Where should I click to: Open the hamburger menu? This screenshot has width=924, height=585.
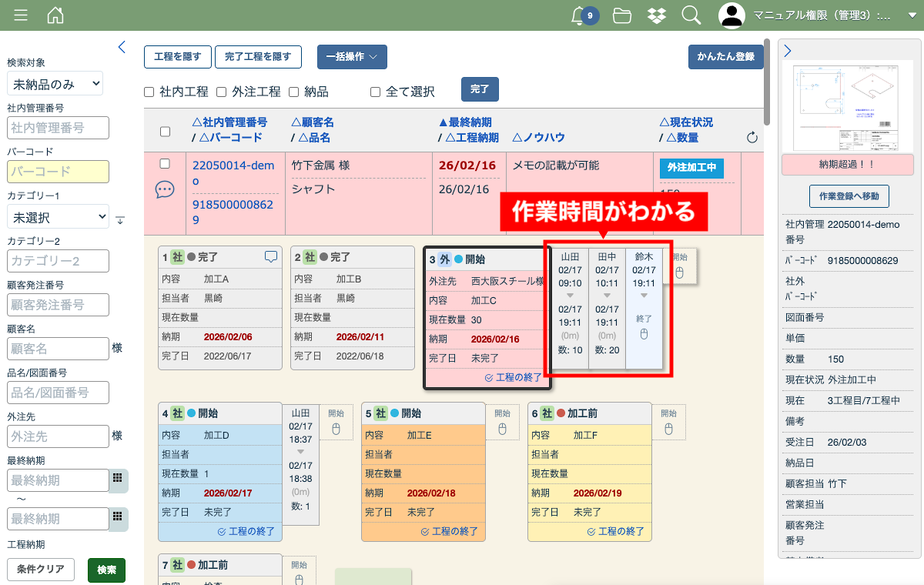(21, 15)
